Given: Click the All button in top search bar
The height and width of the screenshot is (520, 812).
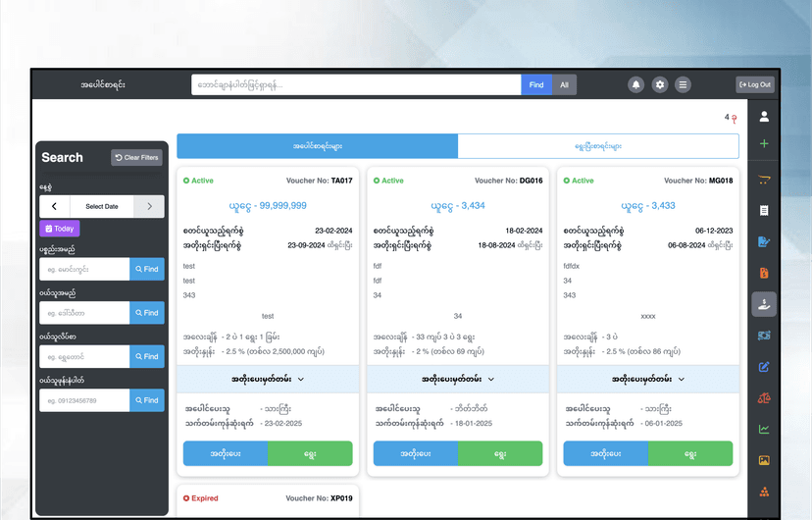Looking at the screenshot, I should (564, 85).
